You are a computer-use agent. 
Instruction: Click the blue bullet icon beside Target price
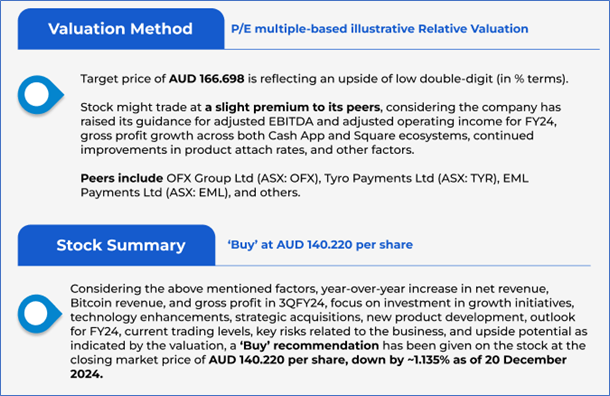[40, 95]
